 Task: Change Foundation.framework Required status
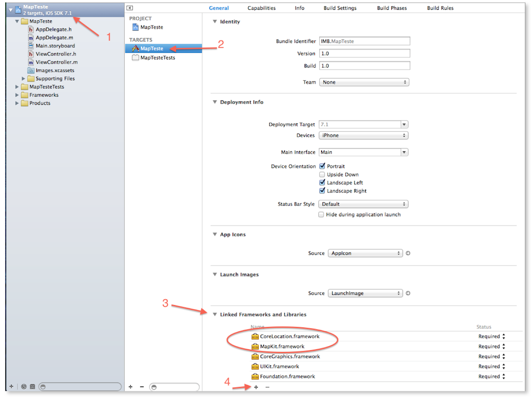pyautogui.click(x=492, y=376)
